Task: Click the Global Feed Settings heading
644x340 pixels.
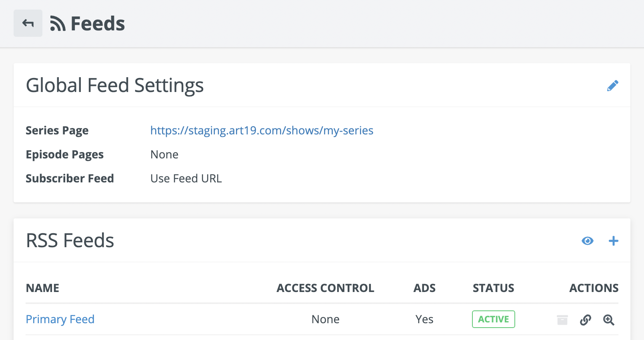Action: pos(115,86)
